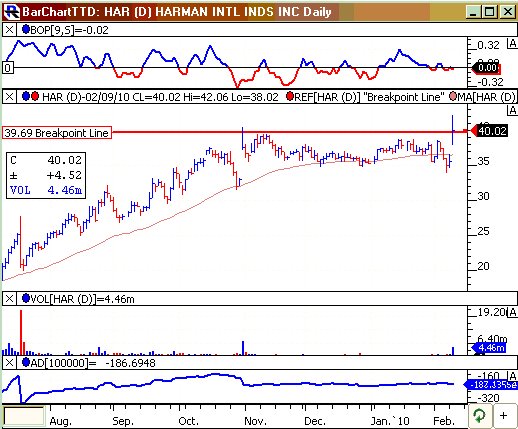
Task: Click the 20 price axis label
Action: [483, 266]
